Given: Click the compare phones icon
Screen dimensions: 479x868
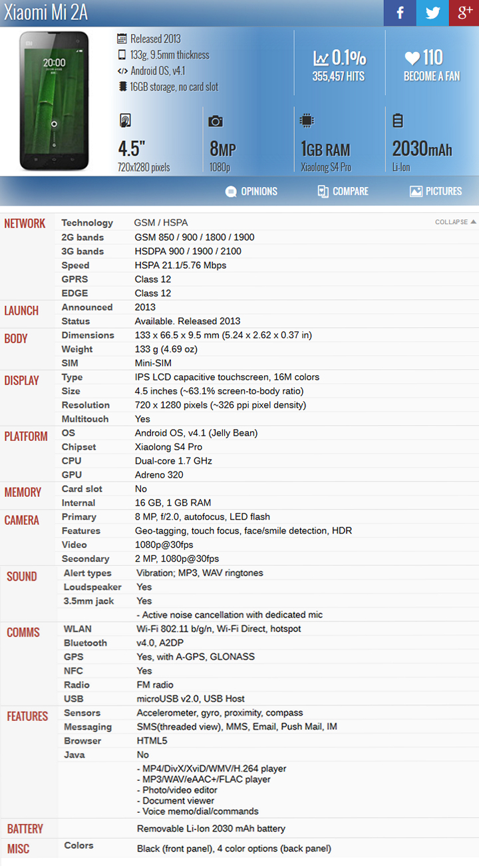Looking at the screenshot, I should pos(323,192).
